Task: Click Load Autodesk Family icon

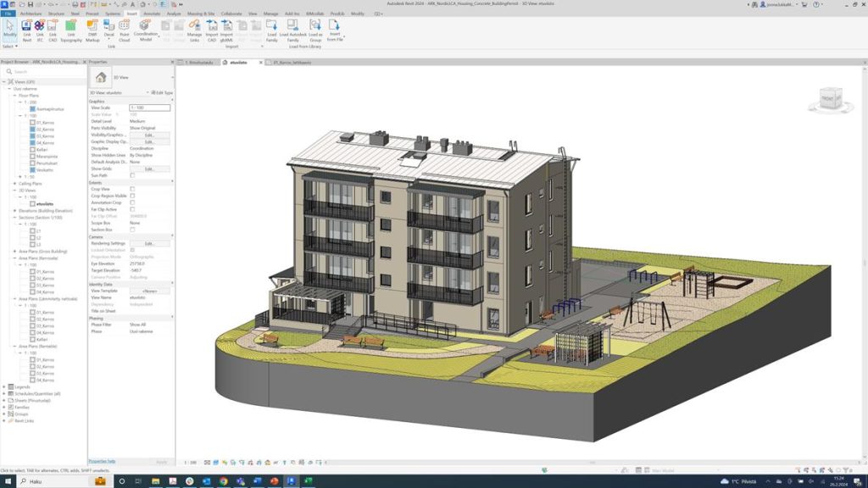Action: coord(292,30)
